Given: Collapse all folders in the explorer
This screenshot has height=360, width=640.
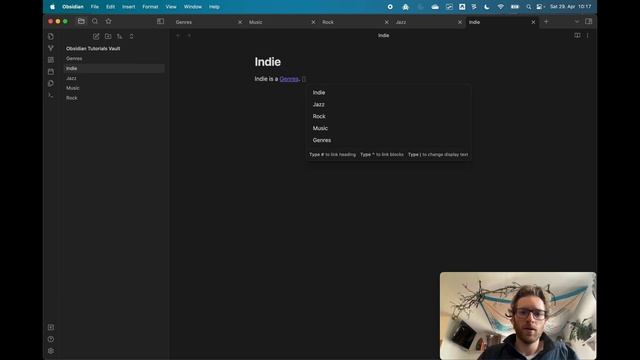Looking at the screenshot, I should (x=131, y=36).
